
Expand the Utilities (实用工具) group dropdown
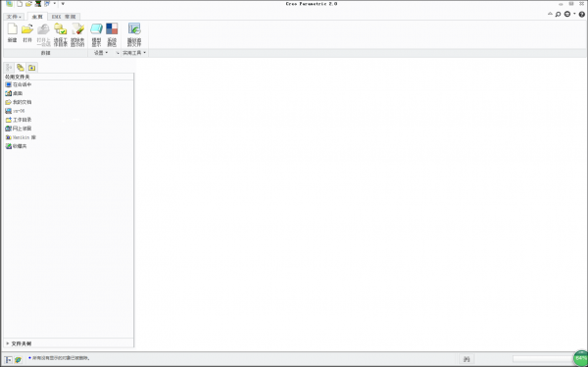[x=134, y=53]
